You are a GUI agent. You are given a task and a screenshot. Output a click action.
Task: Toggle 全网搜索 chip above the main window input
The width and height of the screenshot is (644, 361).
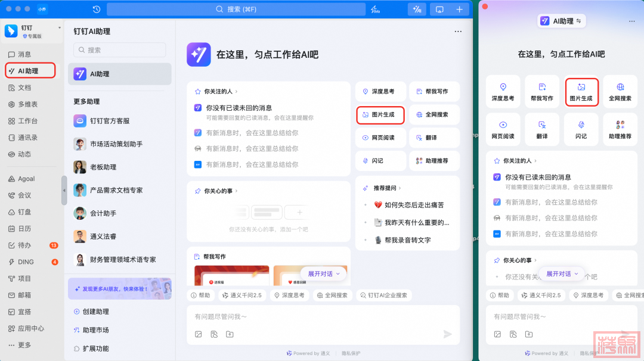point(332,295)
